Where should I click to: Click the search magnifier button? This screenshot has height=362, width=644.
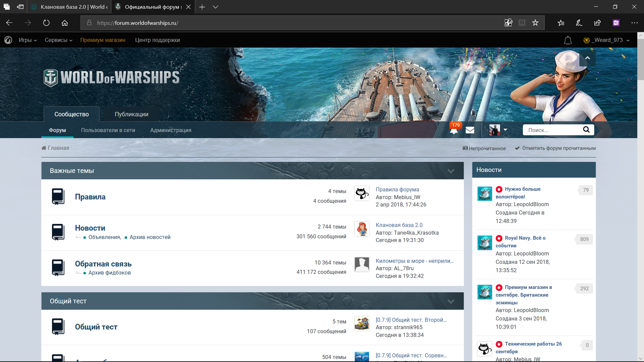(586, 130)
